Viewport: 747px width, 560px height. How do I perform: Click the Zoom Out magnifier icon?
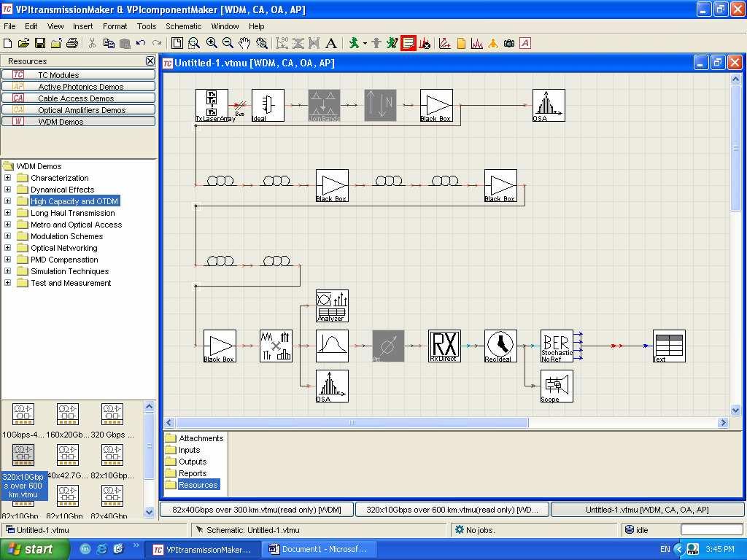tap(228, 43)
